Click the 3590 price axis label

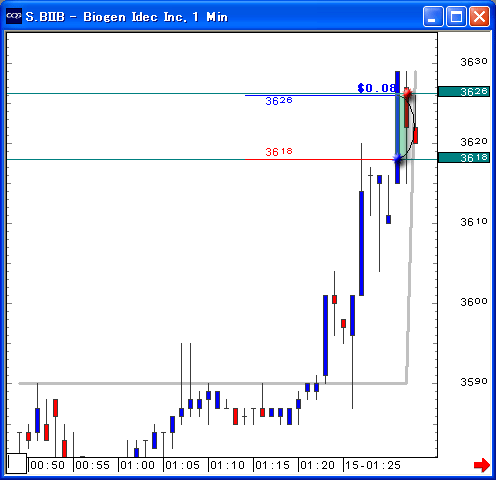pyautogui.click(x=474, y=382)
